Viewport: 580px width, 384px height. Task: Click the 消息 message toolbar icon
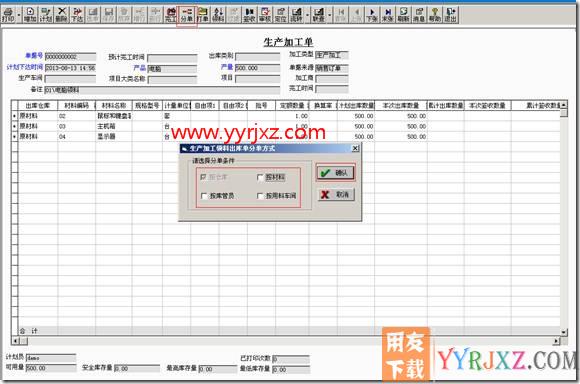pyautogui.click(x=419, y=15)
